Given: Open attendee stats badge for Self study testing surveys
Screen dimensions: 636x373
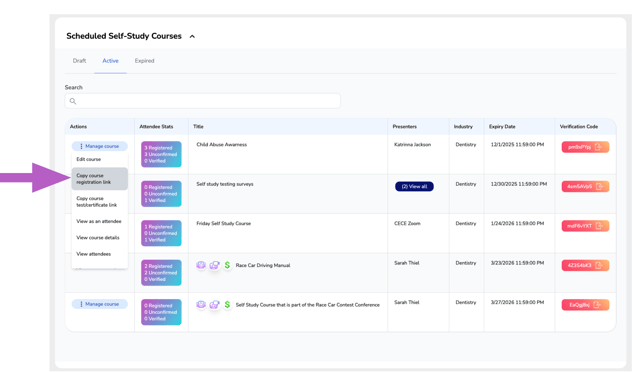Looking at the screenshot, I should (x=161, y=194).
